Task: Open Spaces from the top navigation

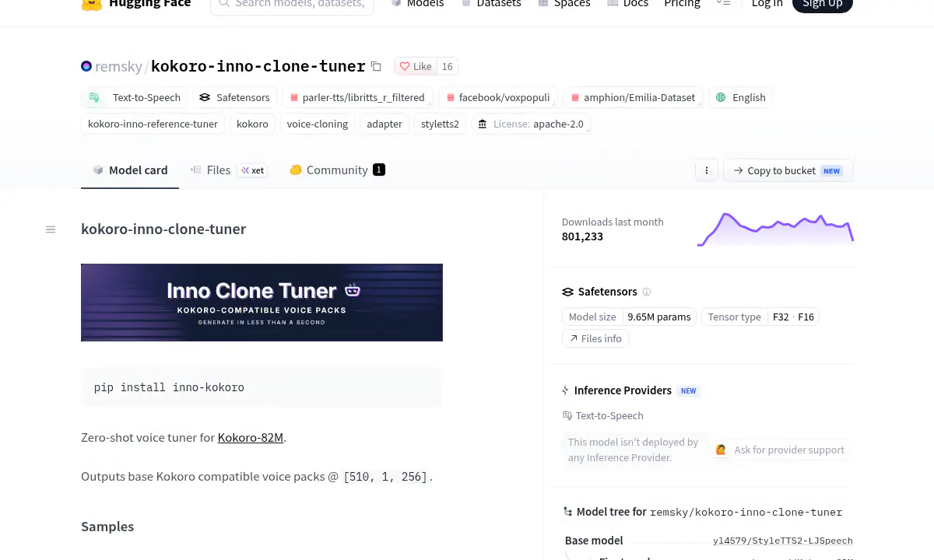Action: tap(564, 4)
